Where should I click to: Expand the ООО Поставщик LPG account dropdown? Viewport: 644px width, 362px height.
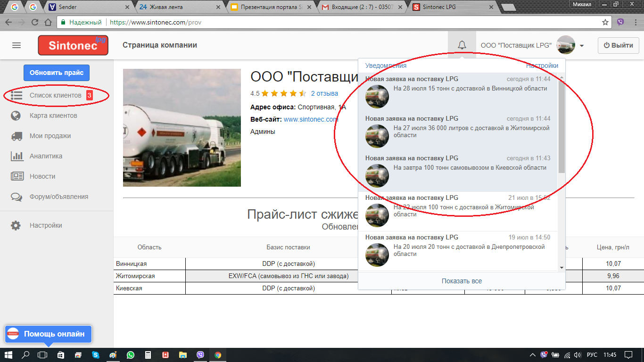click(582, 46)
